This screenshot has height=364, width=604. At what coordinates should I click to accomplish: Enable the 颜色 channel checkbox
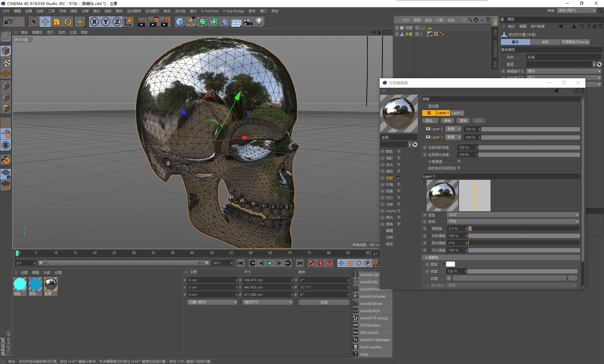[399, 152]
